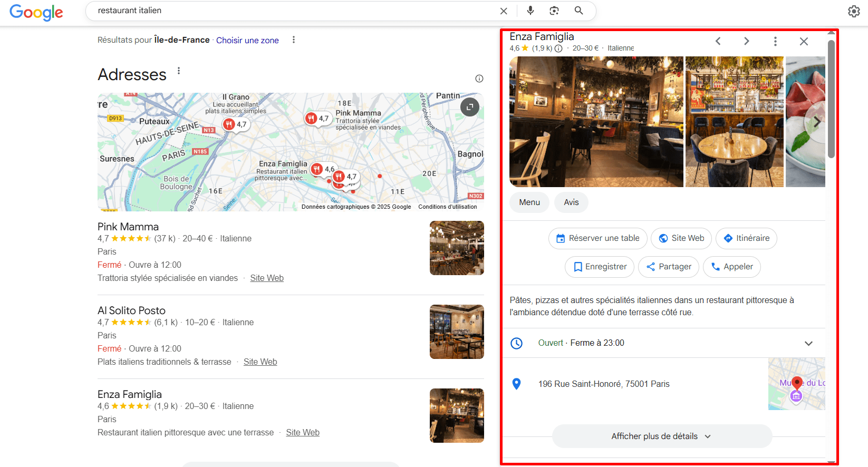
Task: Click the info icon above the map
Action: pyautogui.click(x=479, y=79)
